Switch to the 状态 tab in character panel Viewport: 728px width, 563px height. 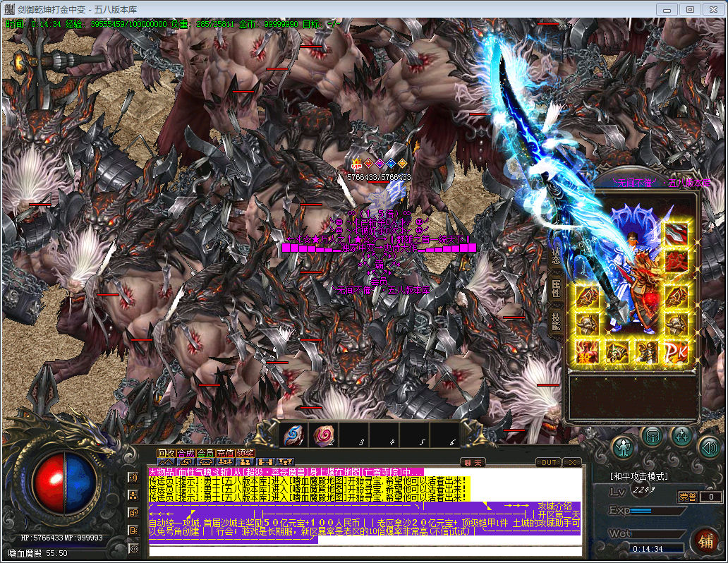coord(555,255)
